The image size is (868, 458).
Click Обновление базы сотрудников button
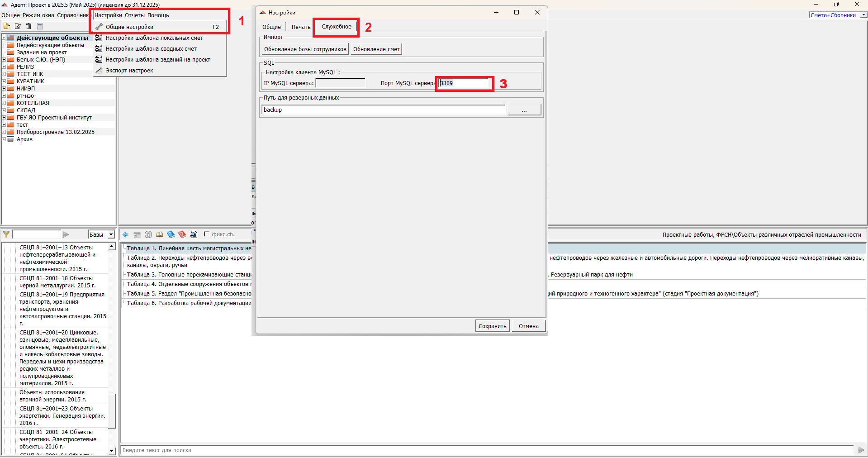(305, 49)
